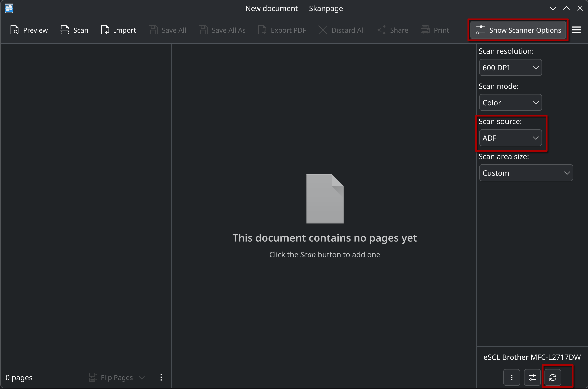Open the advanced scanner settings sliders icon

532,377
